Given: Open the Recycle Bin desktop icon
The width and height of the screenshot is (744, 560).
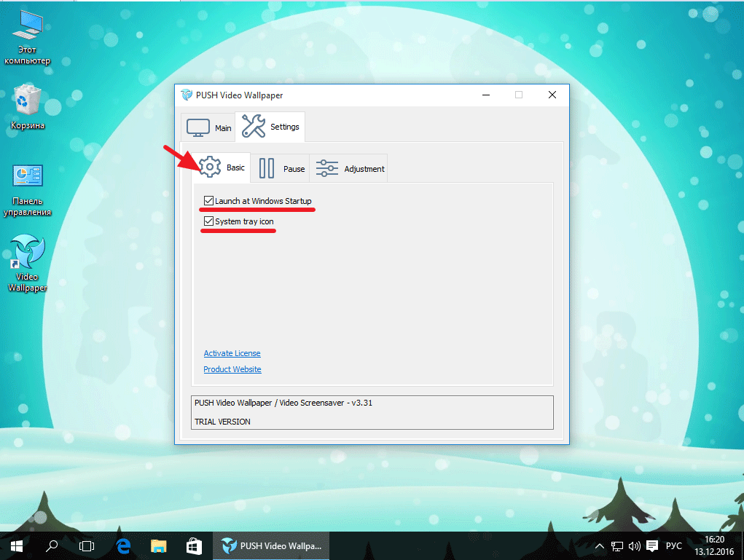Looking at the screenshot, I should tap(28, 106).
